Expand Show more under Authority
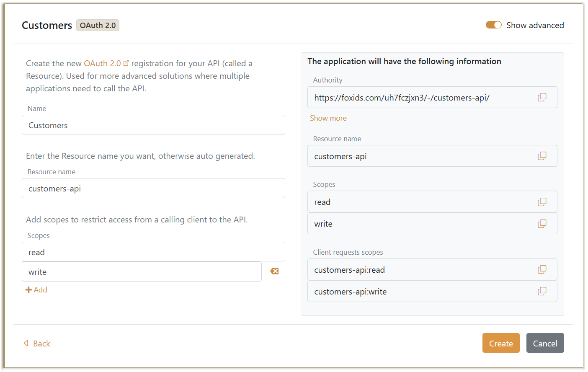Image resolution: width=588 pixels, height=372 pixels. 328,118
